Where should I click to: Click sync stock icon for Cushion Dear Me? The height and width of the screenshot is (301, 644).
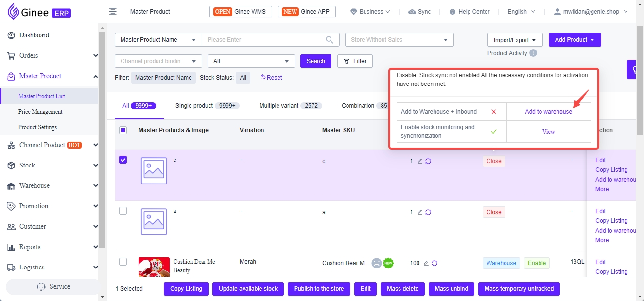coord(435,263)
